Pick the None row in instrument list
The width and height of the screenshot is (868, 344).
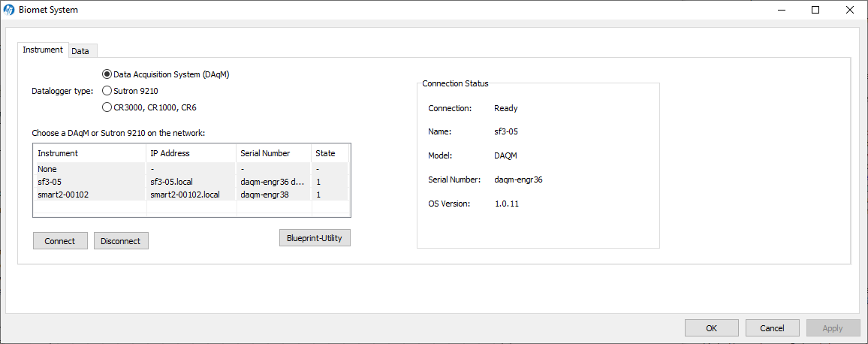(90, 170)
